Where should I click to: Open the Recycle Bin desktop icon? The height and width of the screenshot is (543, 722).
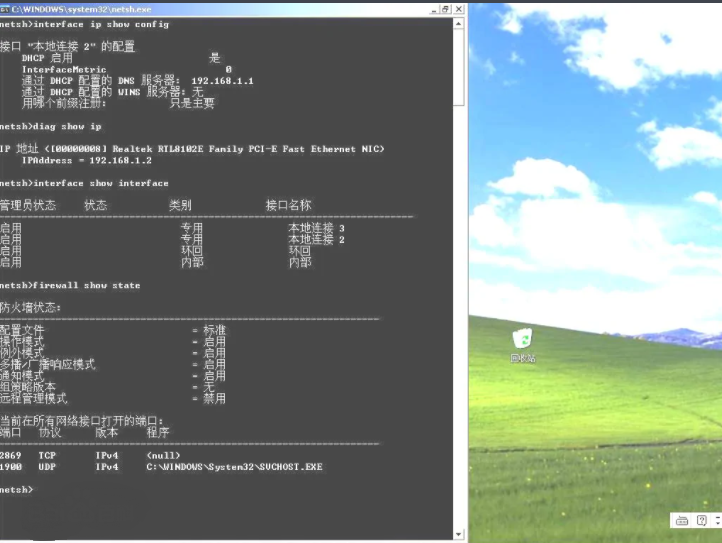coord(522,341)
